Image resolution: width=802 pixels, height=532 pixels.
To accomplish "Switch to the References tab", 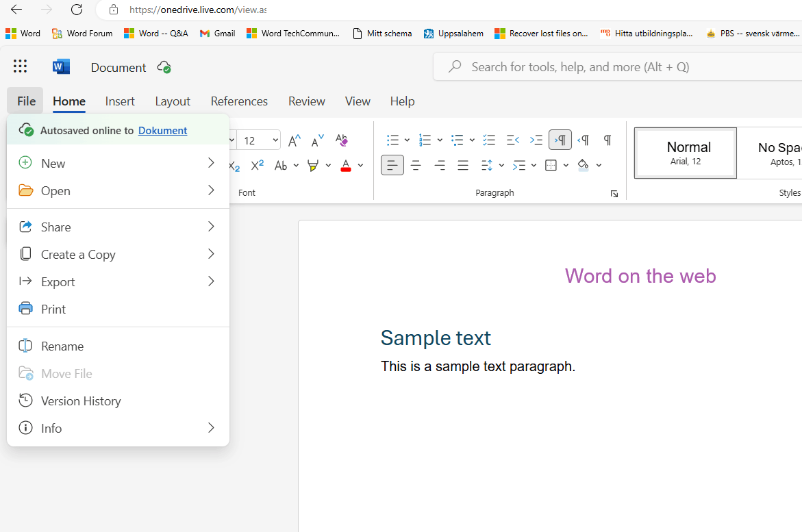I will pyautogui.click(x=239, y=101).
